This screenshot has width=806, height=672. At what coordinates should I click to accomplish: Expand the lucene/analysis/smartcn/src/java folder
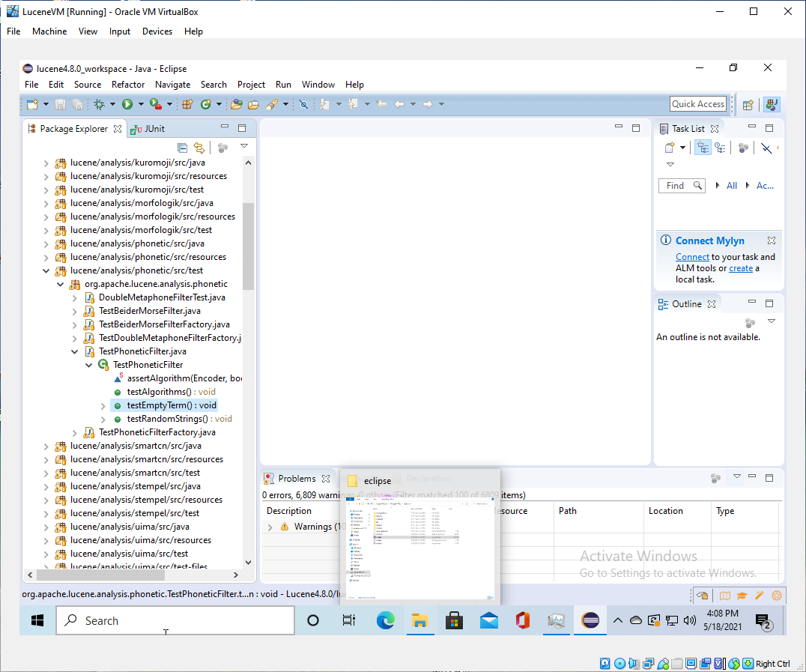(x=46, y=446)
